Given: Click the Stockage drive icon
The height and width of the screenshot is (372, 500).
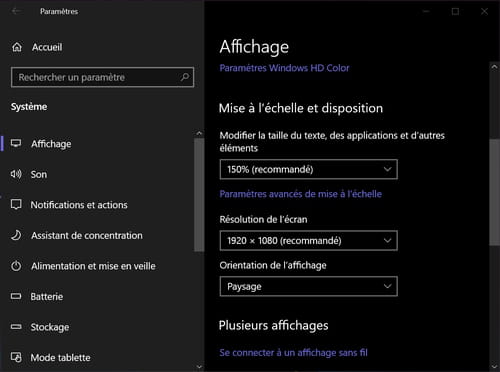Looking at the screenshot, I should coord(16,327).
